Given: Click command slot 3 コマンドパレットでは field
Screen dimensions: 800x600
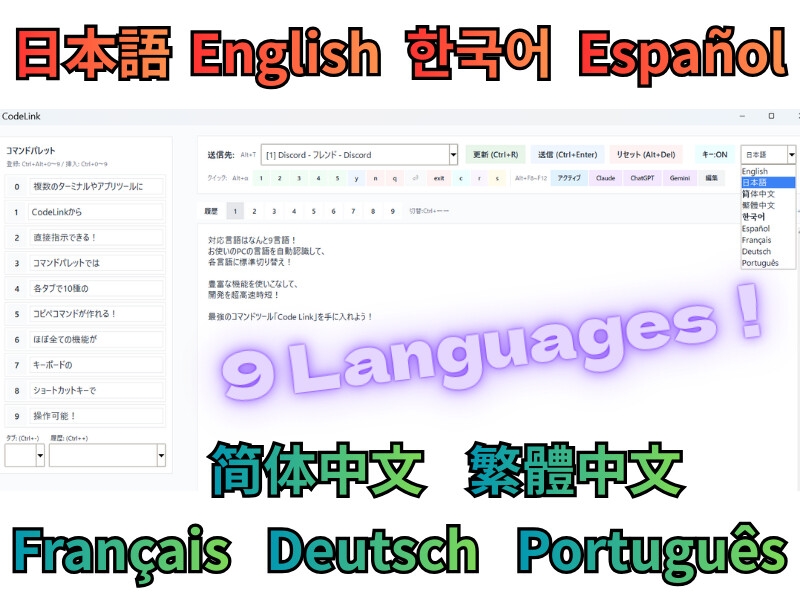Looking at the screenshot, I should 95,263.
